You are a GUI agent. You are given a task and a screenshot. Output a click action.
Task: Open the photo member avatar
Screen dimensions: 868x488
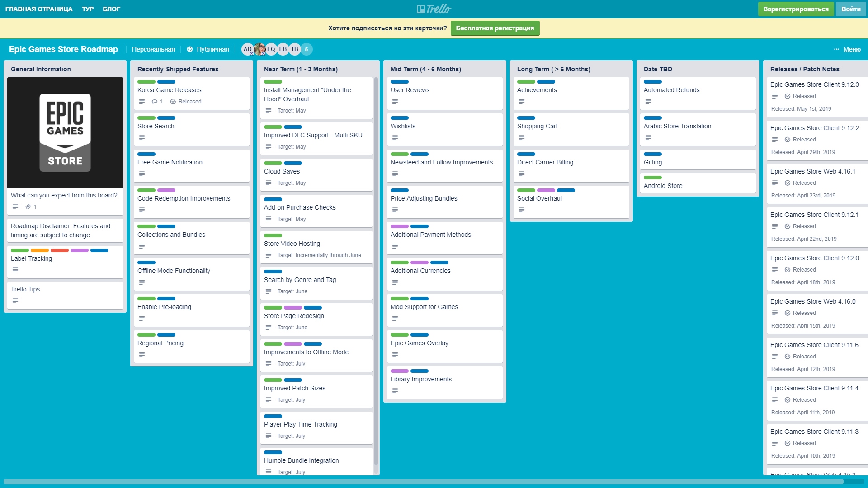coord(259,49)
